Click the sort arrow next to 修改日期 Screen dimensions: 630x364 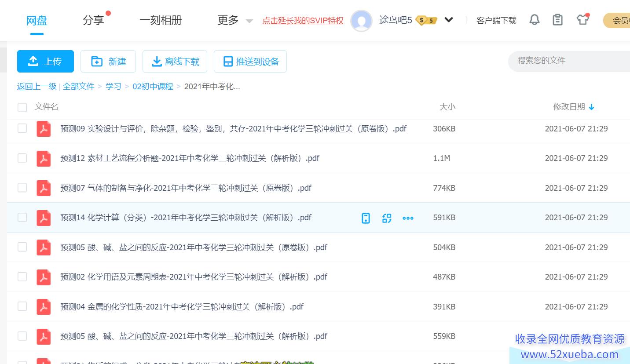(591, 107)
